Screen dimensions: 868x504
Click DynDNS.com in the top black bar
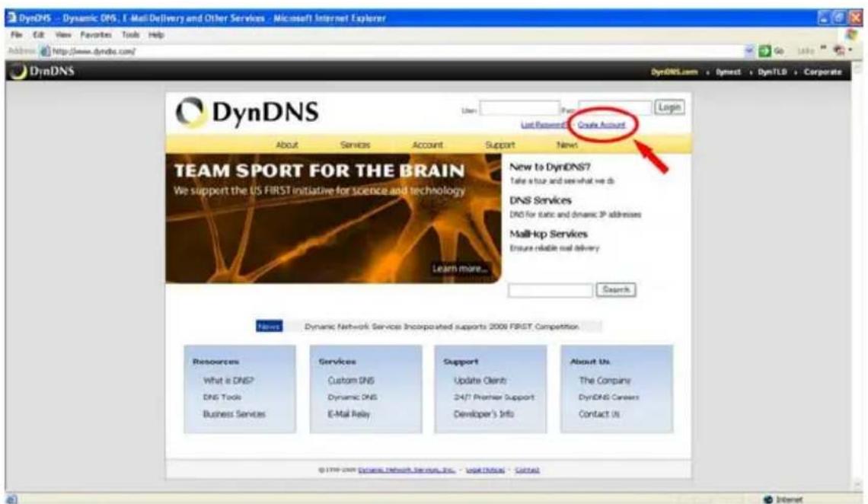[x=675, y=72]
